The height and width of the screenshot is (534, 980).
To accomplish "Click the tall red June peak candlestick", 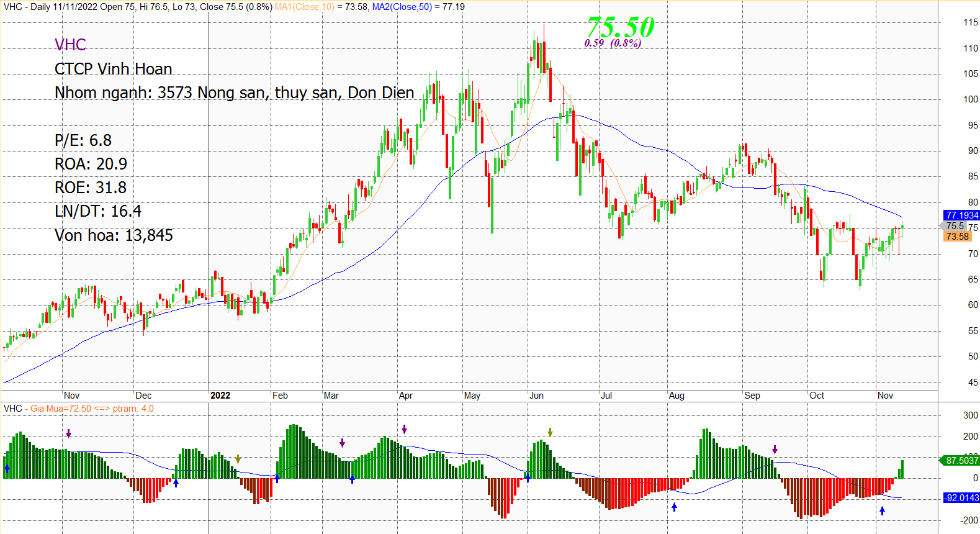I will [544, 48].
